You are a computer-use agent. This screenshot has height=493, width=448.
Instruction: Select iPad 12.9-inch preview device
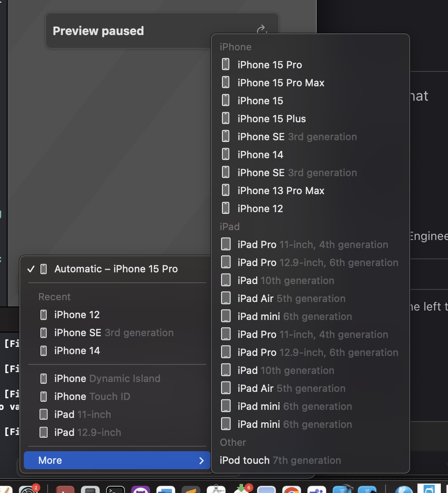[115, 432]
